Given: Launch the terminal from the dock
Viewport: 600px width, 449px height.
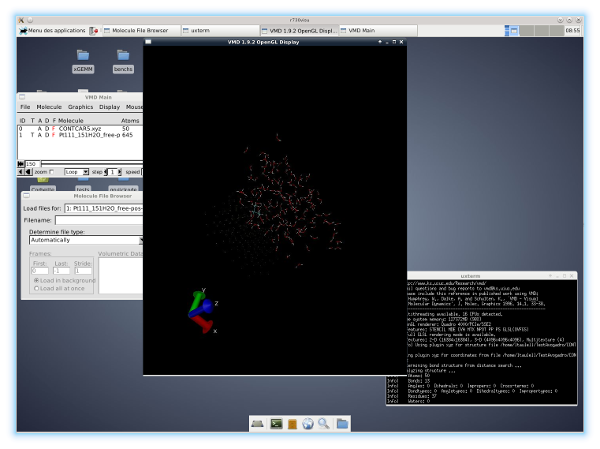Looking at the screenshot, I should click(276, 424).
